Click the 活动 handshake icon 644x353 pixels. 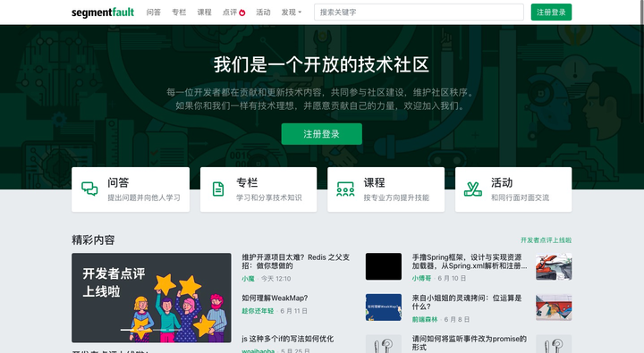(473, 189)
